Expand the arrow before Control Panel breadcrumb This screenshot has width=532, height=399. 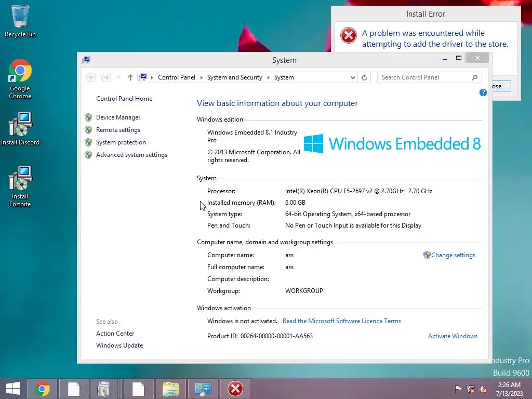point(152,77)
